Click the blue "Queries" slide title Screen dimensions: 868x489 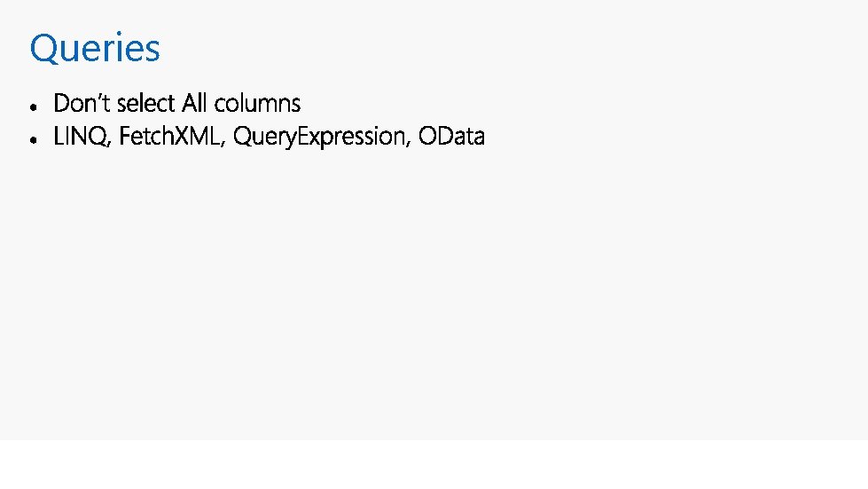coord(95,48)
